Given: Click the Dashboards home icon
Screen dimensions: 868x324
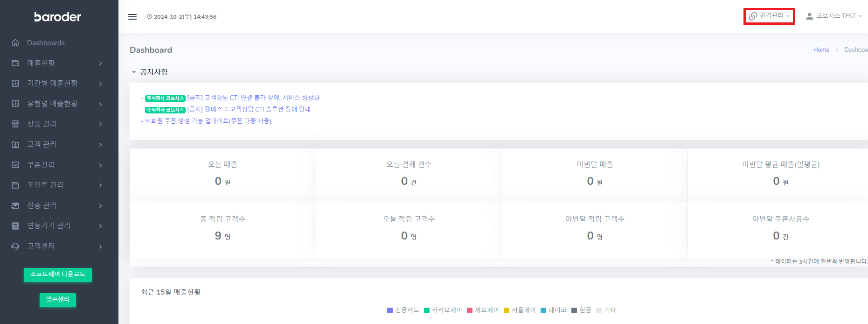Looking at the screenshot, I should [15, 43].
